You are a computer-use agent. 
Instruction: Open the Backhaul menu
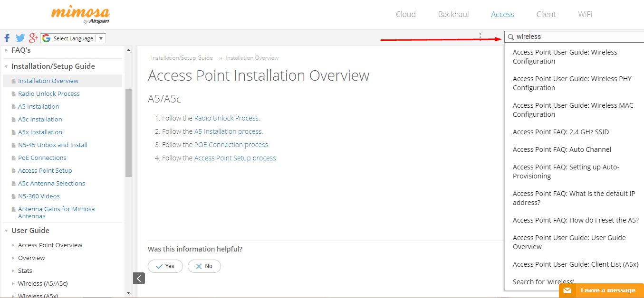453,14
